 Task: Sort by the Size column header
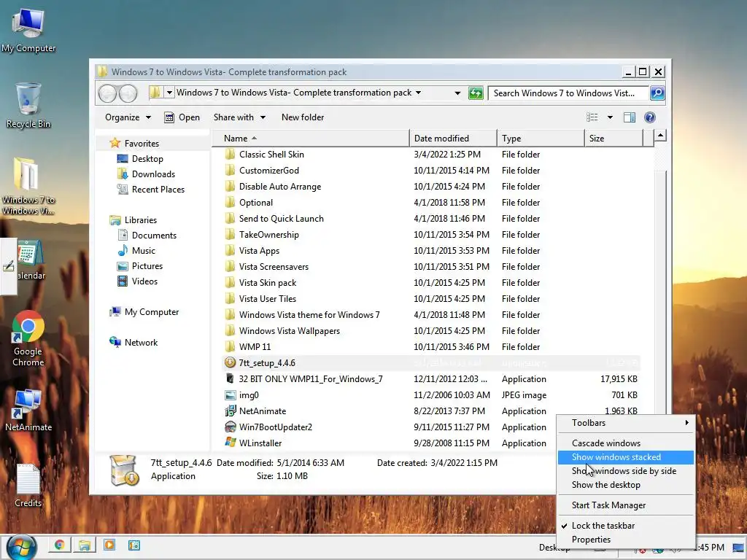tap(614, 138)
